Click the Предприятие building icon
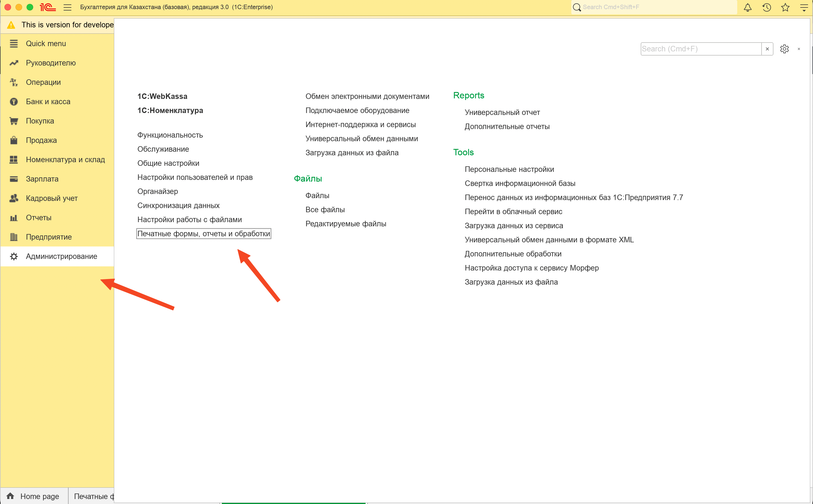Screen dimensions: 813x504 point(14,237)
